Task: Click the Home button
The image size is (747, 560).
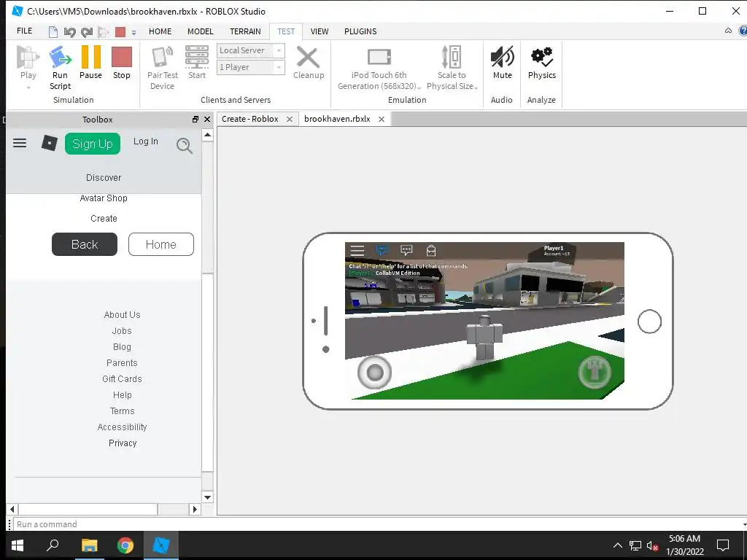Action: (161, 244)
